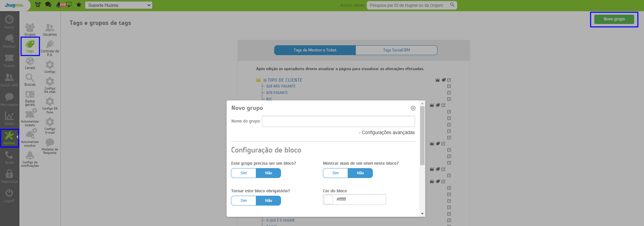The height and width of the screenshot is (226, 644).
Task: Set 'Esse grupo precisa ser um bloco?' to Sim
Action: pos(244,173)
